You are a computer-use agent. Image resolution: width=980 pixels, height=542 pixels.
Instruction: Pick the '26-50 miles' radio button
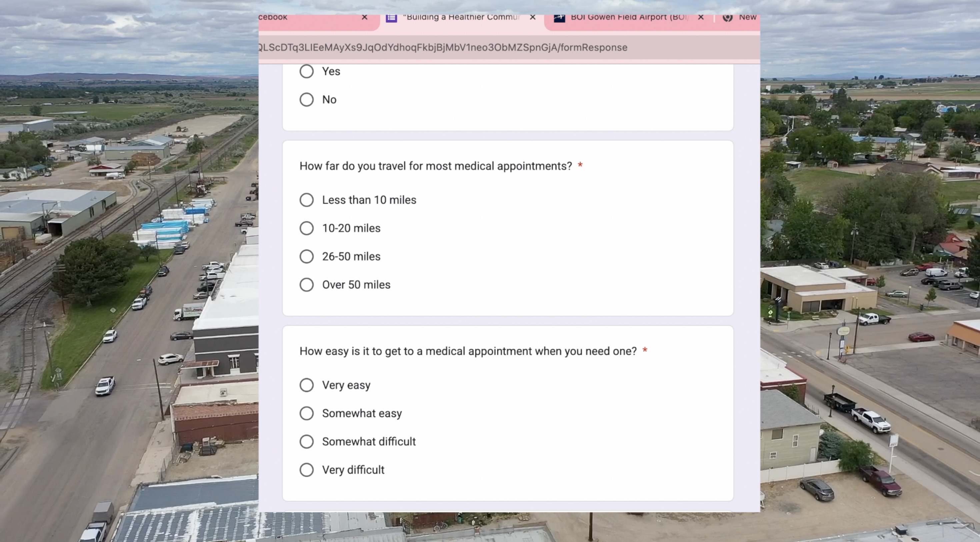[x=306, y=257]
